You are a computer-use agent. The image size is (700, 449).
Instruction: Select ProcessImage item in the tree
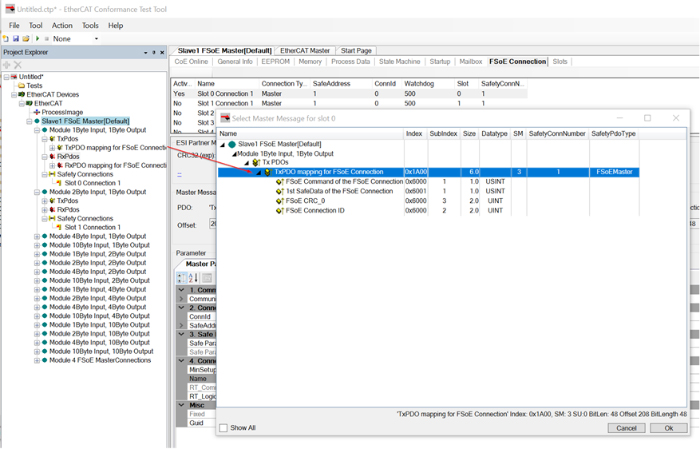[x=62, y=112]
